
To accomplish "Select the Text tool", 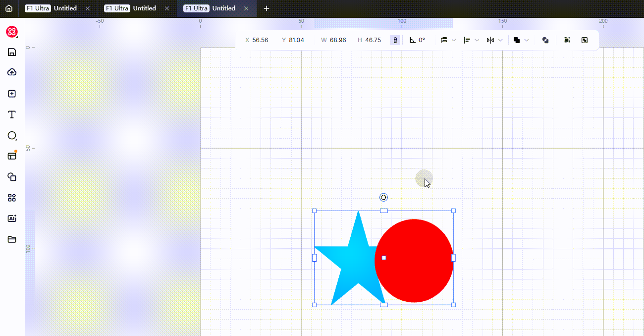I will pos(12,114).
